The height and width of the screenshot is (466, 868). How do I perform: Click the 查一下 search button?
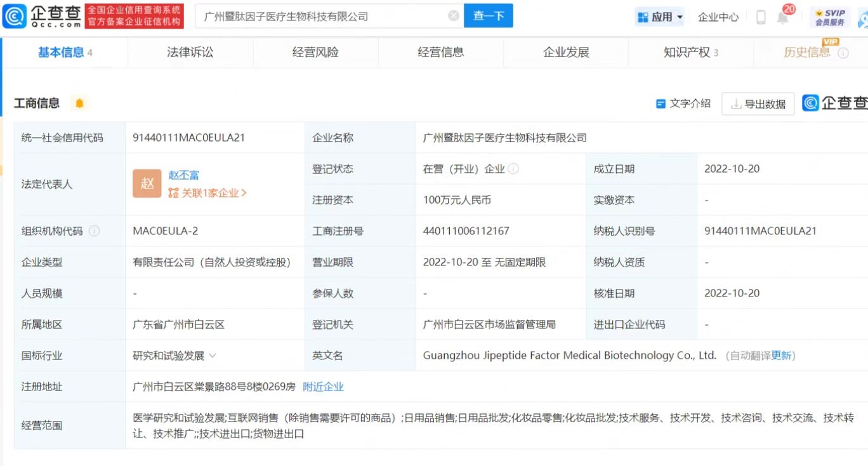489,16
